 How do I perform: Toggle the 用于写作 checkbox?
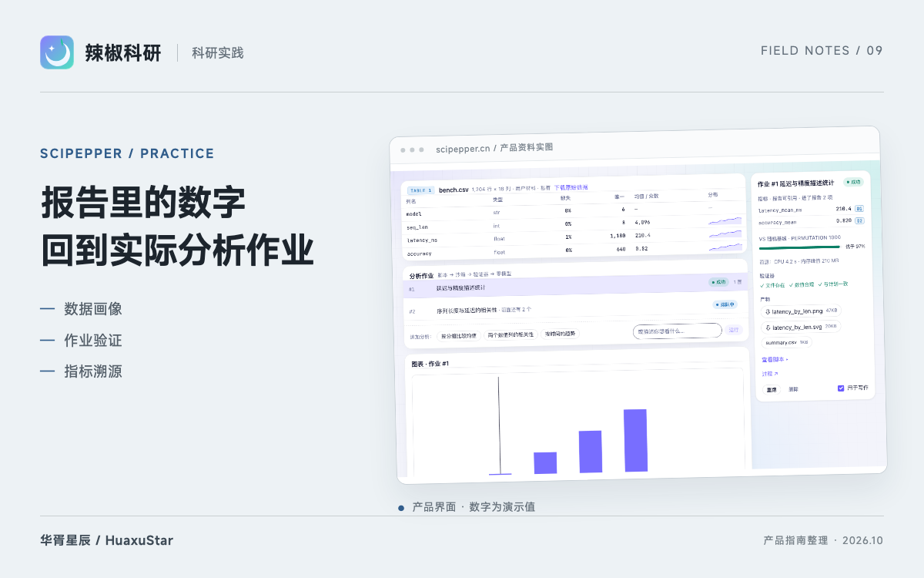coord(841,388)
